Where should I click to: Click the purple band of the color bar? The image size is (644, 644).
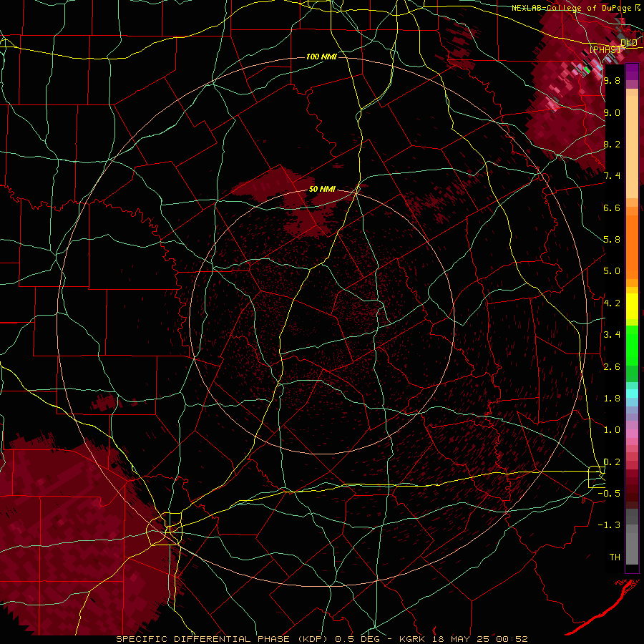[x=632, y=72]
